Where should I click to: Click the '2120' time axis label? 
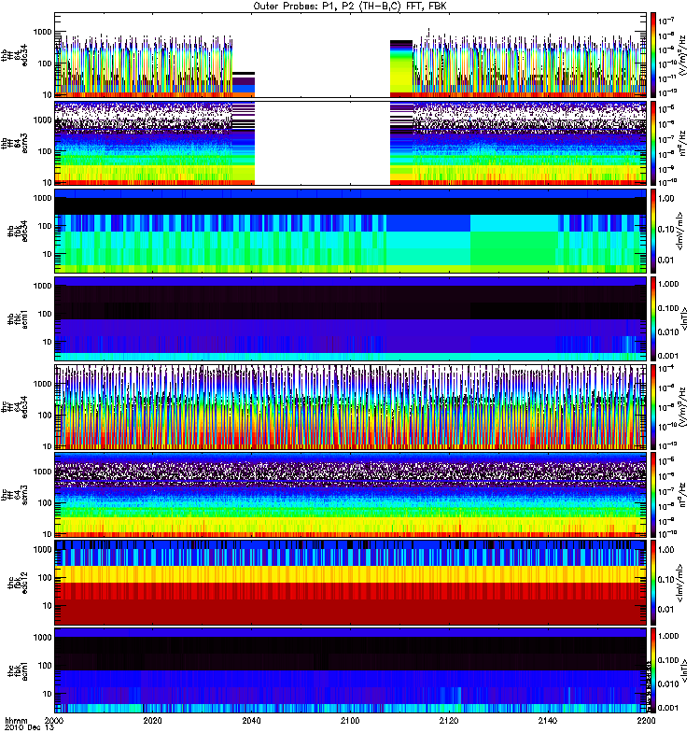click(x=449, y=721)
